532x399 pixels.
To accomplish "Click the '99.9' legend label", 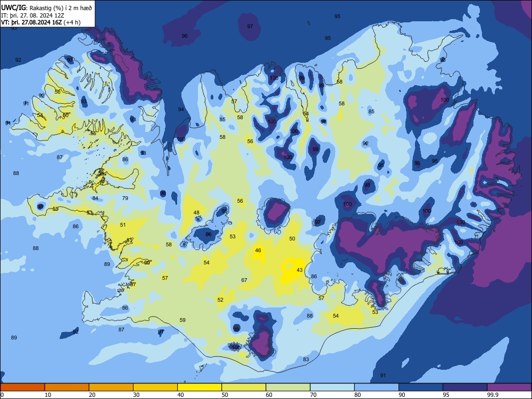I will (493, 395).
